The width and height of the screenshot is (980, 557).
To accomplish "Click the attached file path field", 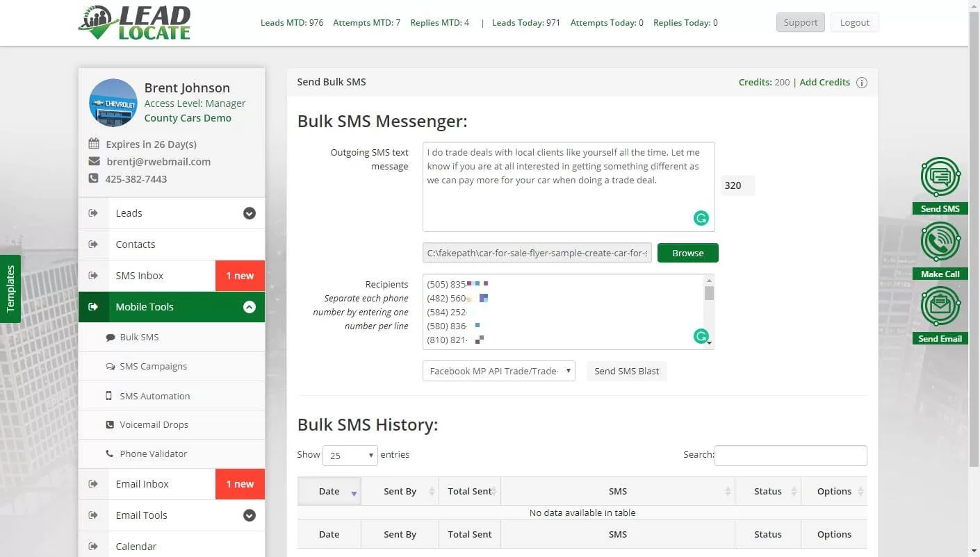I will [537, 253].
